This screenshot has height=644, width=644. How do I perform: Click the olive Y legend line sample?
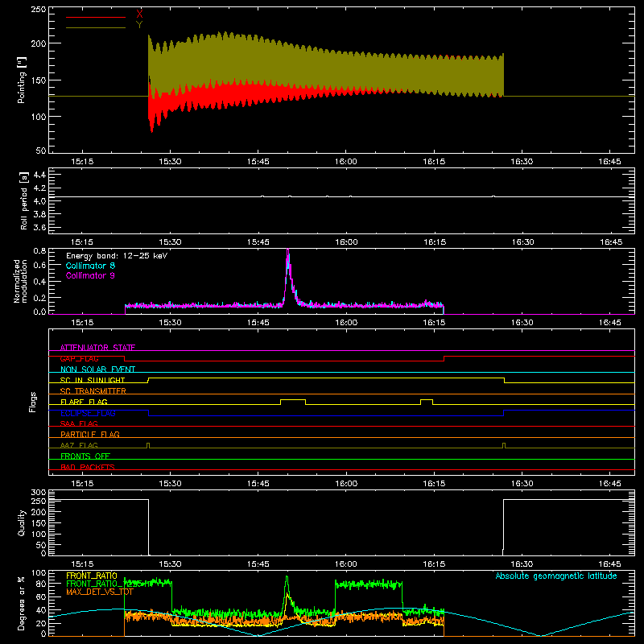tap(96, 27)
